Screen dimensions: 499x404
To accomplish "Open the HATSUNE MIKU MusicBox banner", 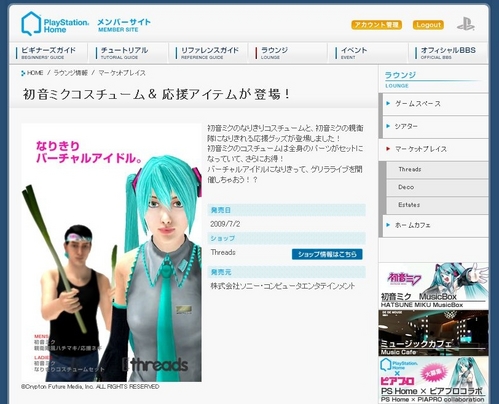I will point(433,286).
